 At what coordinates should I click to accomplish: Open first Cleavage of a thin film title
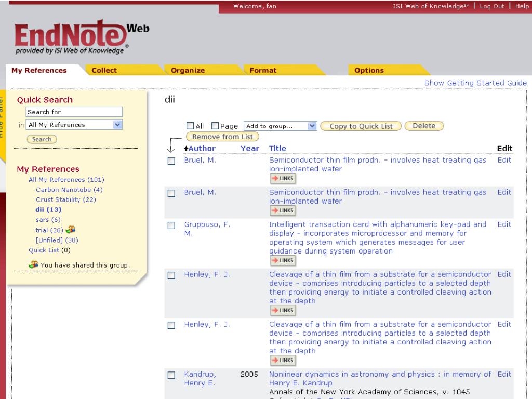pos(380,288)
